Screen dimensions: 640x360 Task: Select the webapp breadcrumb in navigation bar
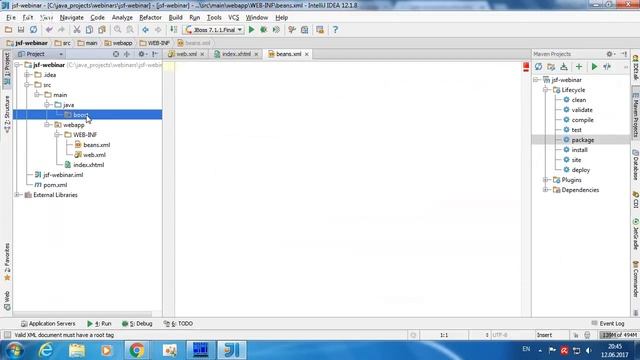point(118,43)
